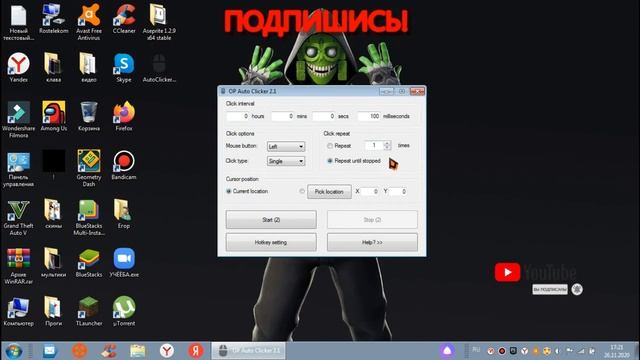The height and width of the screenshot is (360, 640).
Task: Focus the hours interval field
Action: click(x=238, y=116)
